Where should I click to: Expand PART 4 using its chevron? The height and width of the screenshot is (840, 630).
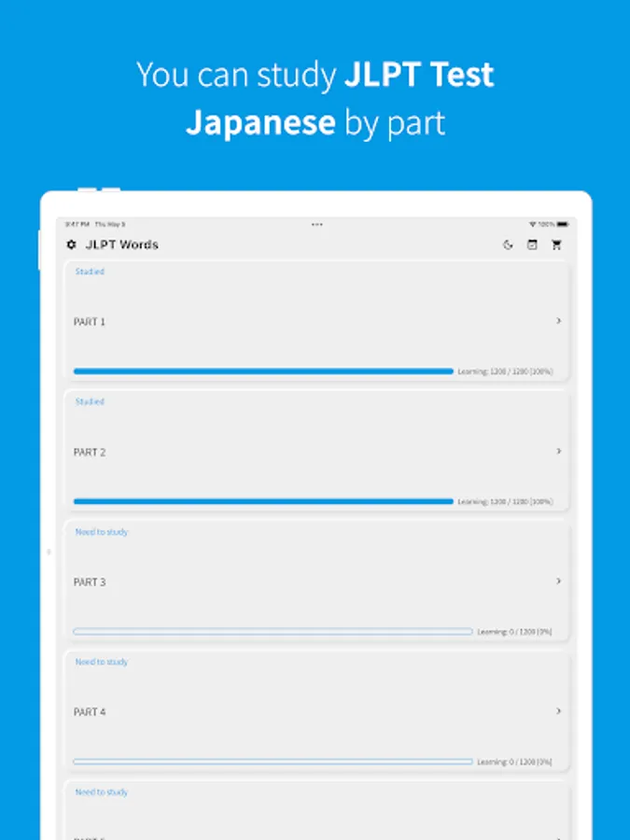pos(558,711)
